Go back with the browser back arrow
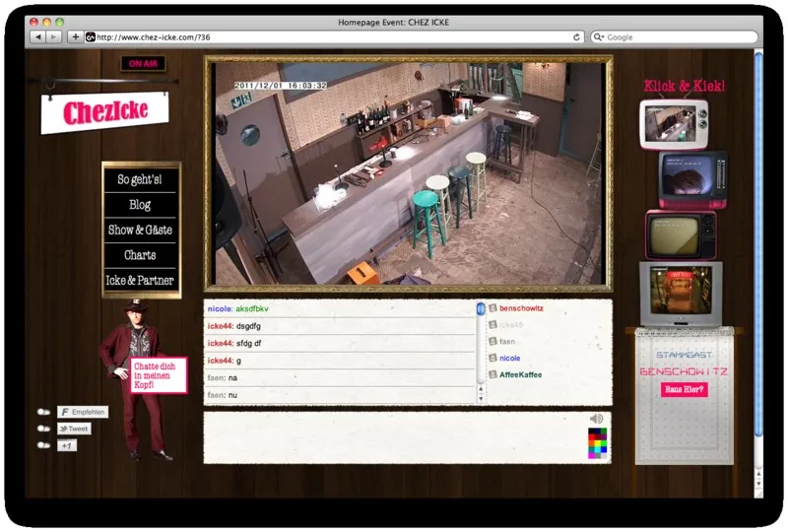Screen dimensions: 788x532 (x=37, y=36)
